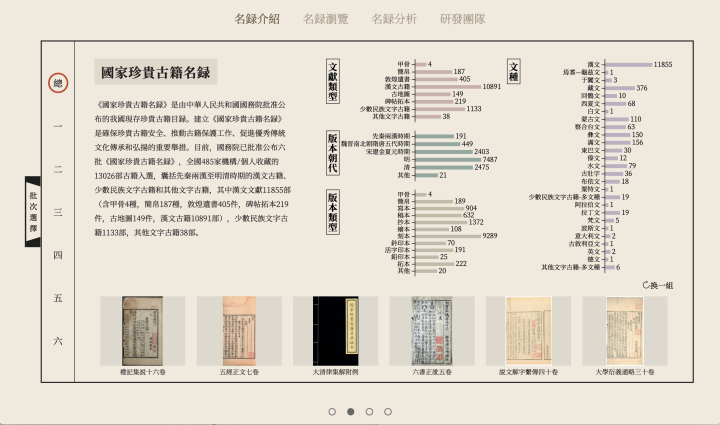This screenshot has height=425, width=720.
Task: Jump to the fourth carousel page dot
Action: tap(389, 411)
